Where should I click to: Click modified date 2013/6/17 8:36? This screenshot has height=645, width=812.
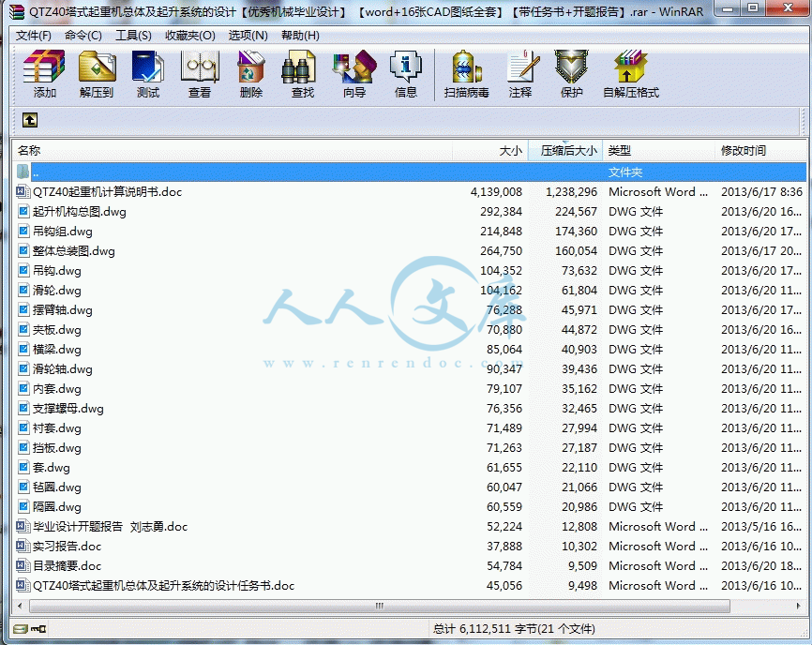point(761,192)
